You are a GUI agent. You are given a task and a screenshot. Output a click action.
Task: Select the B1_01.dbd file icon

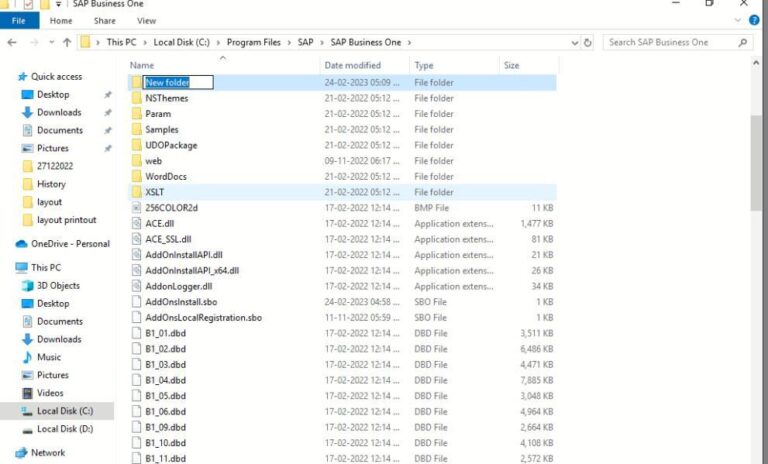(x=137, y=333)
